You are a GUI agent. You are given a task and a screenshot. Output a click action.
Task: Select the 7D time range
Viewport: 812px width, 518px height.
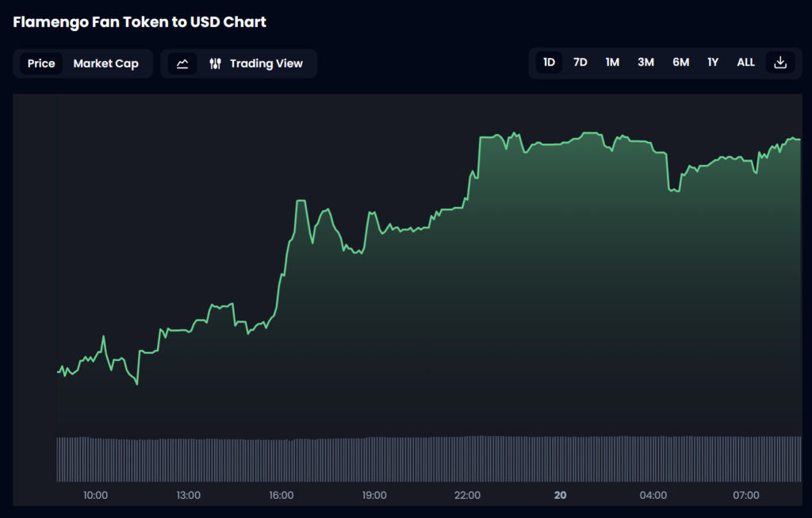(580, 63)
